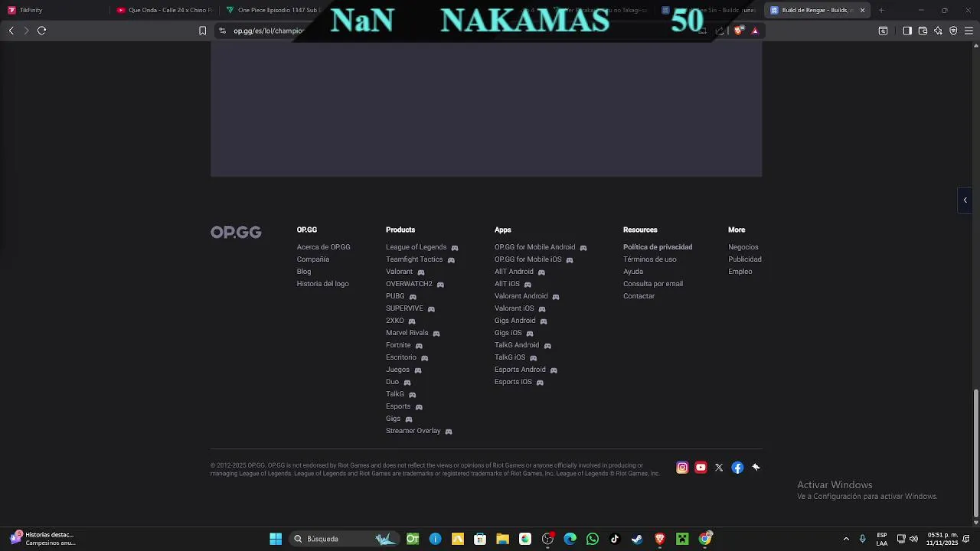Open the Valorant product link
Image resolution: width=980 pixels, height=551 pixels.
click(x=399, y=272)
